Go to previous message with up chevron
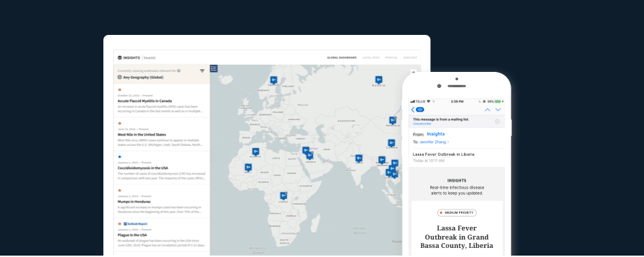The width and height of the screenshot is (644, 257). coord(488,110)
